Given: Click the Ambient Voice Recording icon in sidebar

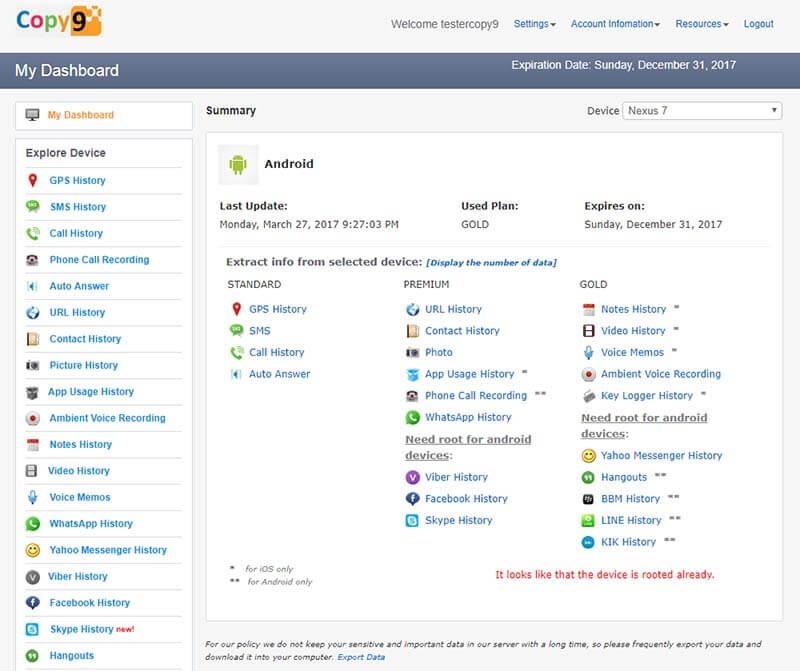Looking at the screenshot, I should click(x=33, y=418).
